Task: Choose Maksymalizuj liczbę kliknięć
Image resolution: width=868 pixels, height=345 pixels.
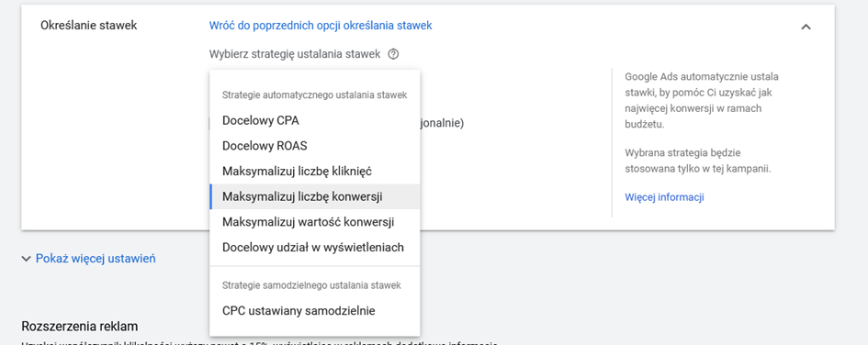Action: 314,172
